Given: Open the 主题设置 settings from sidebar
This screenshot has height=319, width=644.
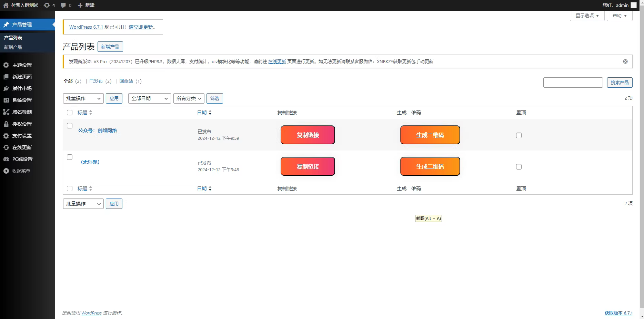Looking at the screenshot, I should (x=22, y=65).
